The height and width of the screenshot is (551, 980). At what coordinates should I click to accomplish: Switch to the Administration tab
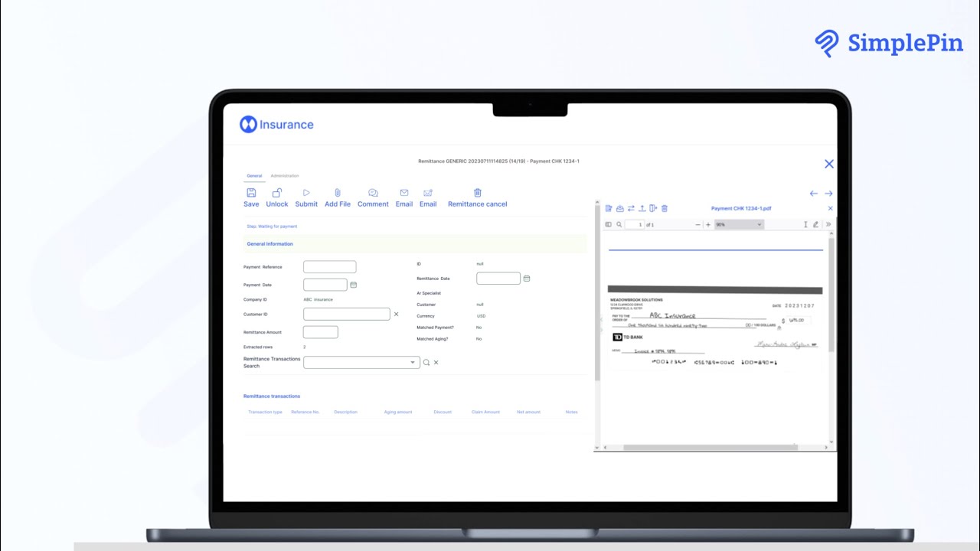[285, 176]
